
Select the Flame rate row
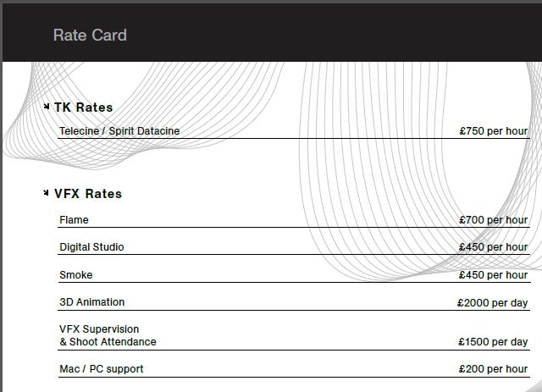click(74, 220)
